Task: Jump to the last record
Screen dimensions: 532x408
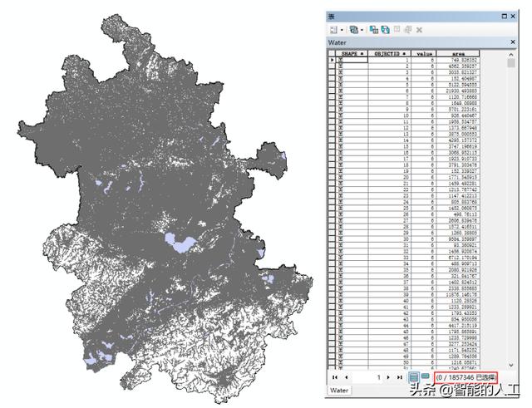Action: pyautogui.click(x=400, y=376)
